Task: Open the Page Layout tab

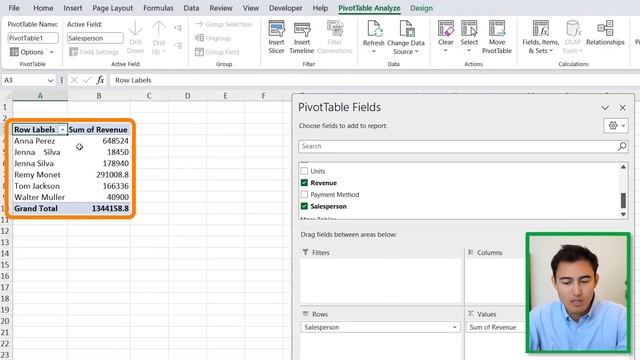Action: tap(112, 8)
